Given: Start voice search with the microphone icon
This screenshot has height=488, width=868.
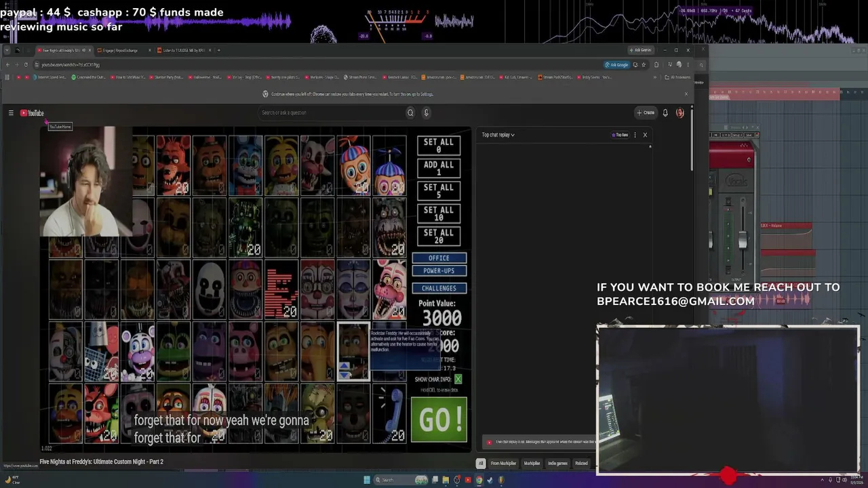Looking at the screenshot, I should tap(426, 113).
